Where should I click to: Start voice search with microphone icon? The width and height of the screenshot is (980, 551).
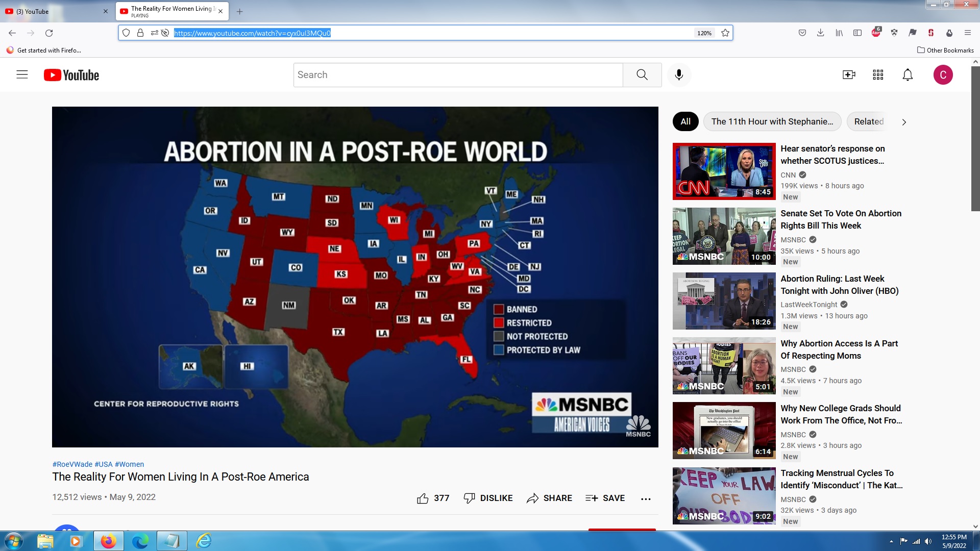point(679,75)
